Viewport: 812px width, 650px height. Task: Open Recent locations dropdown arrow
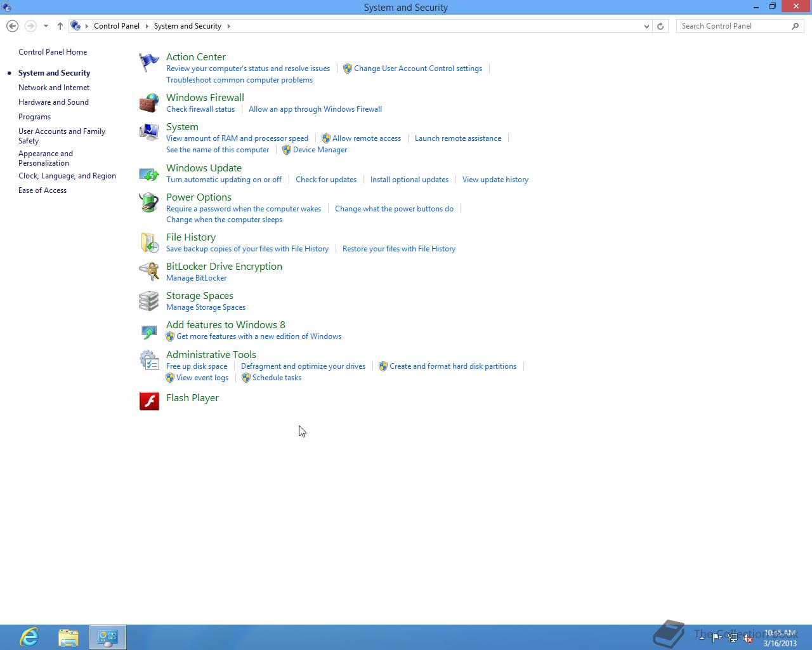46,26
